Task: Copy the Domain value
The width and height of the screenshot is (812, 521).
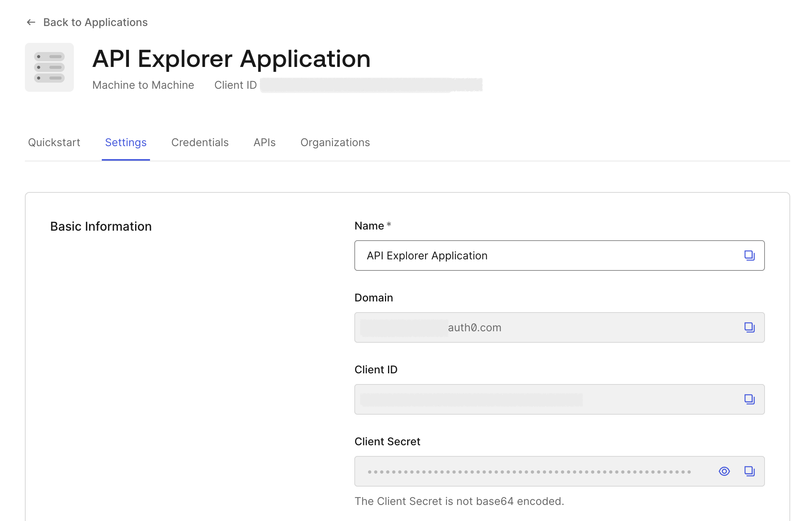Action: coord(749,327)
